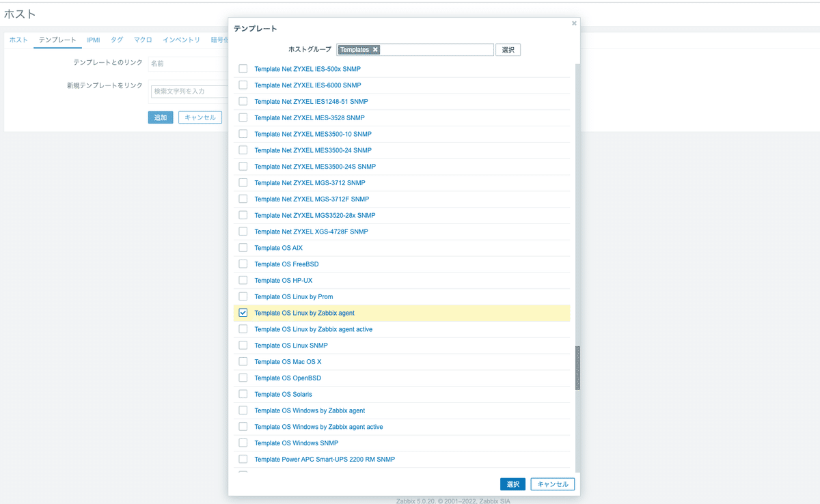Open the IPMI tab
The image size is (820, 504).
[94, 40]
